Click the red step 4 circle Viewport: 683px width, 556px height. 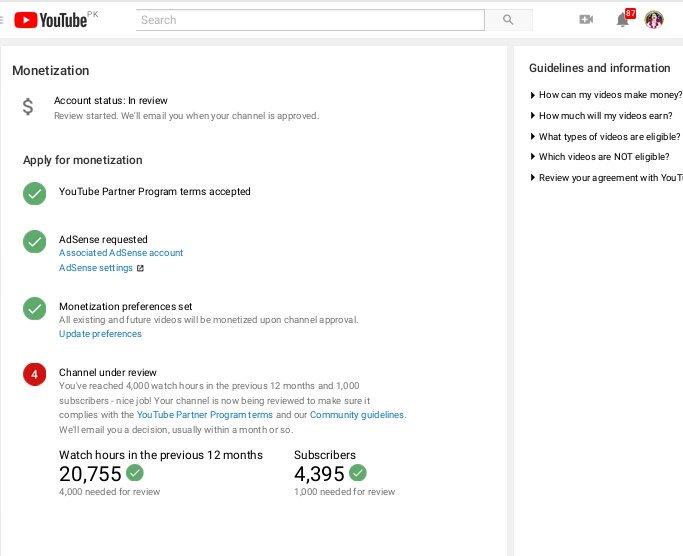(34, 374)
